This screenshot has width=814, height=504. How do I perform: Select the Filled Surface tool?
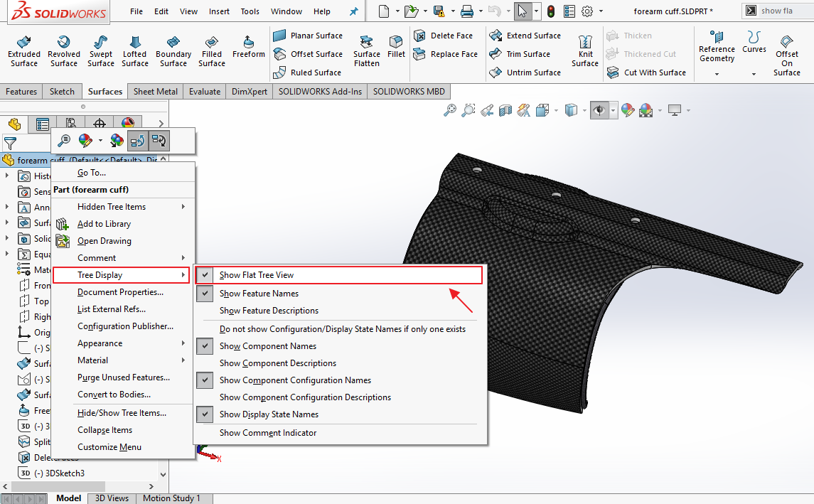pyautogui.click(x=211, y=50)
